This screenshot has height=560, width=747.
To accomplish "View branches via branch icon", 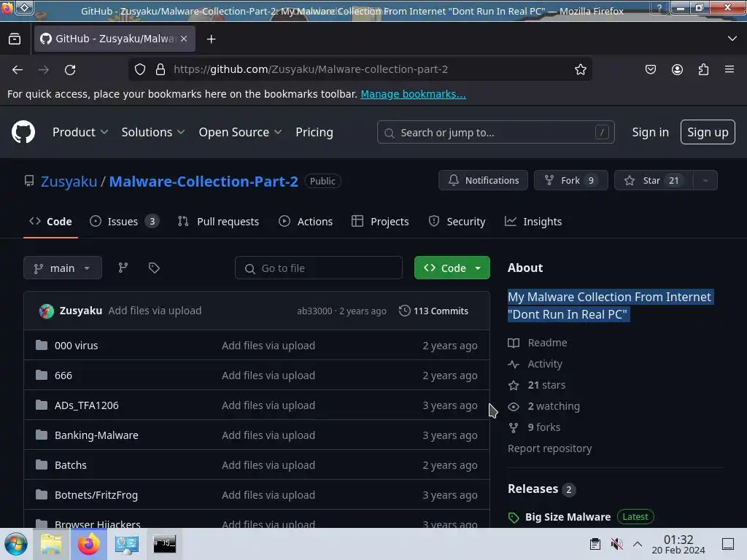I will tap(123, 268).
